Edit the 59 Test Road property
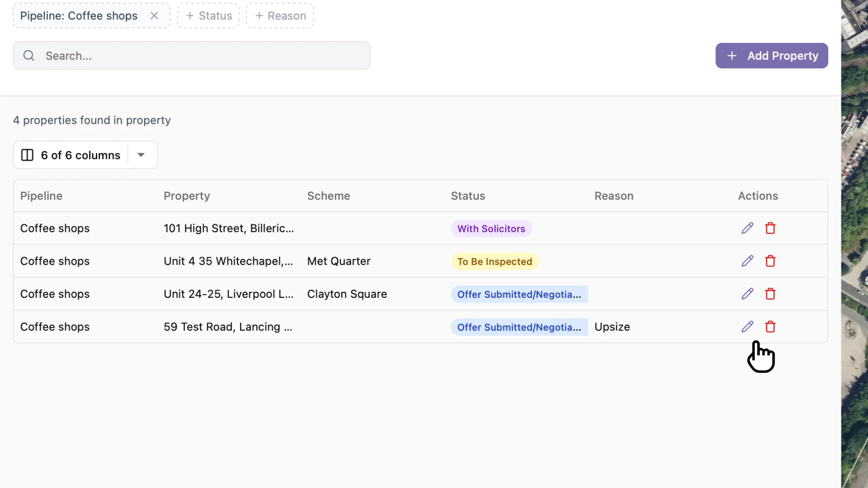868x488 pixels. click(747, 327)
